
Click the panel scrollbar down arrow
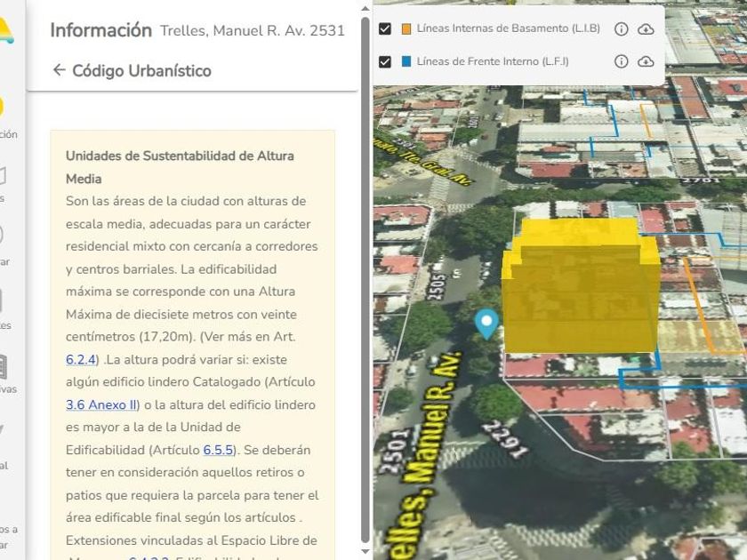click(x=365, y=551)
